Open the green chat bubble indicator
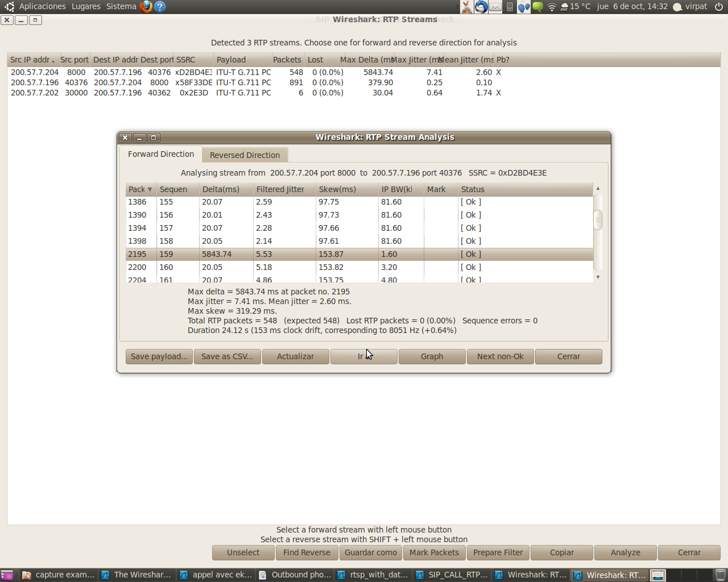The height and width of the screenshot is (582, 728). point(537,7)
